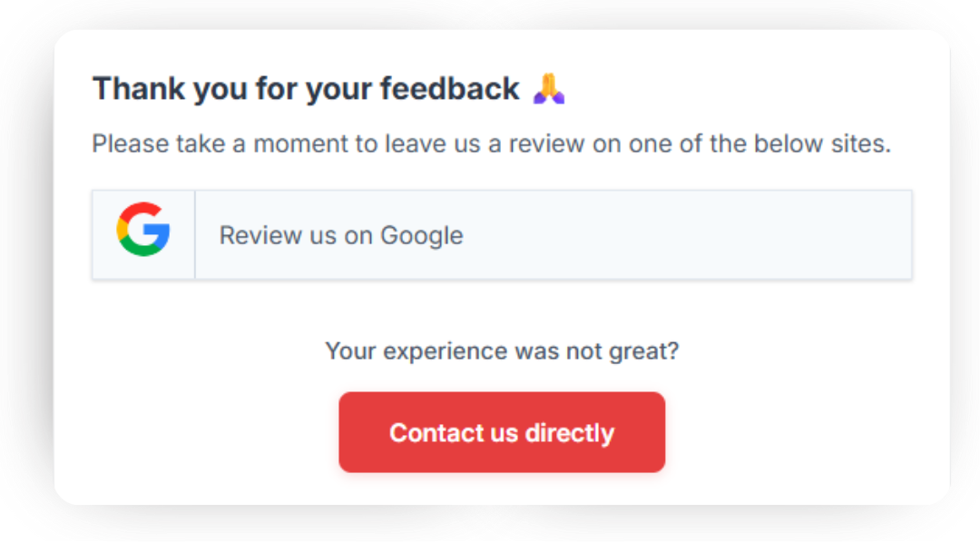Click the word 'feedback' in the heading
Viewport: 980px width, 543px height.
449,89
